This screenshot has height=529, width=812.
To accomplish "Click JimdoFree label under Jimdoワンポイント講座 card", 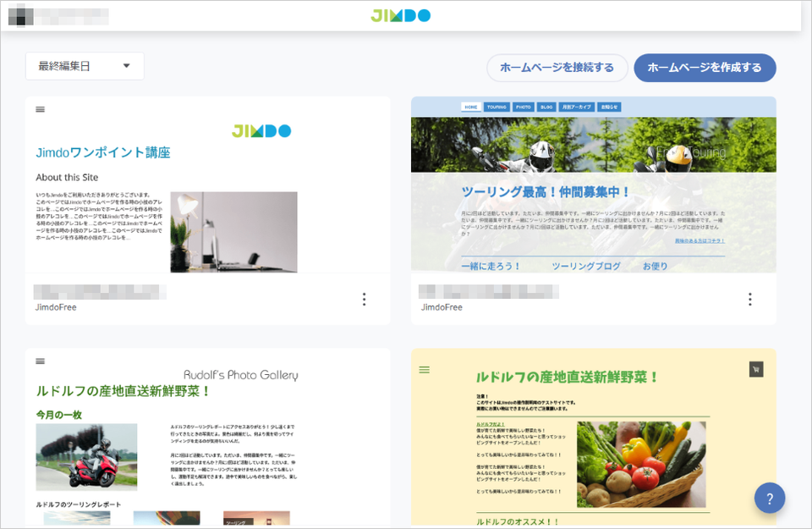I will (x=56, y=307).
